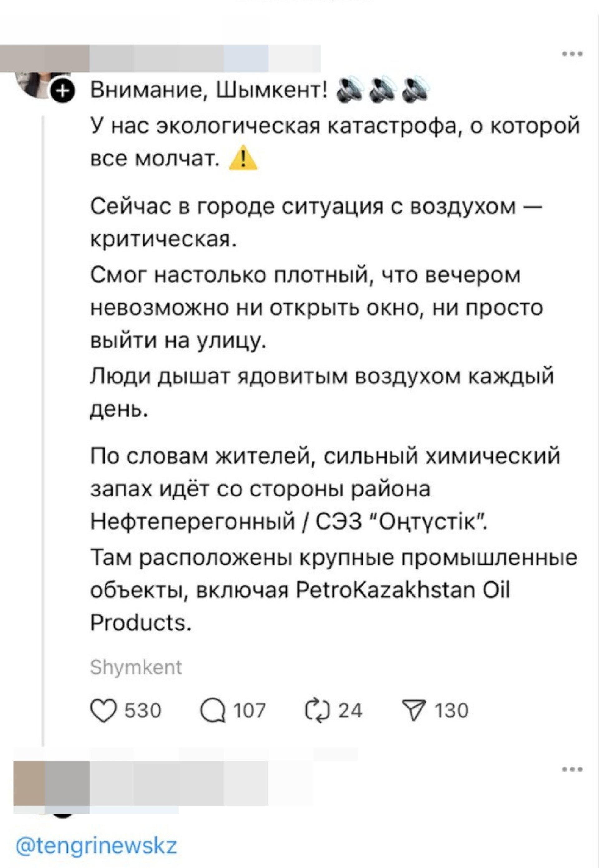This screenshot has width=599, height=868.
Task: Open the Shymkent location tag
Action: (136, 668)
